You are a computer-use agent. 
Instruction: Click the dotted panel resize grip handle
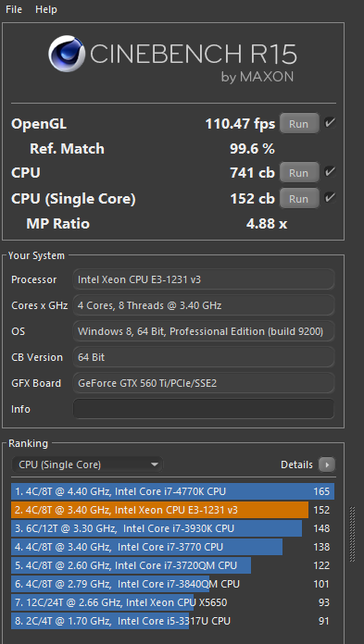tap(352, 534)
